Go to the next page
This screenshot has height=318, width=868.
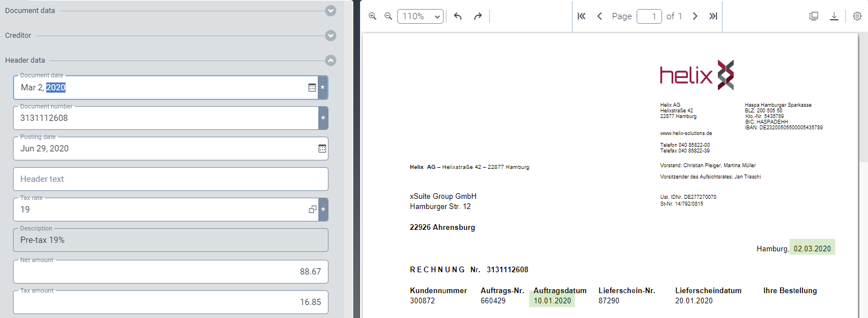[695, 16]
